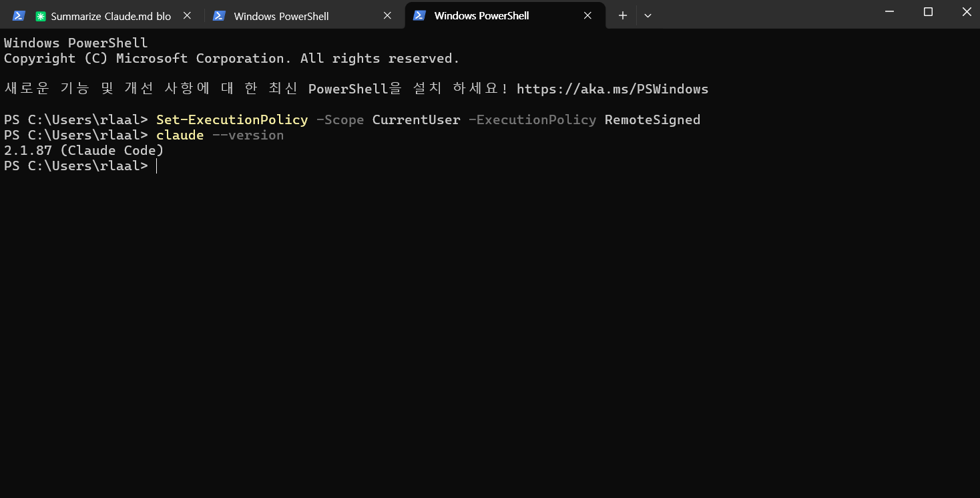Close the second Windows PowerShell tab
Screen dimensions: 980x498
click(x=387, y=15)
